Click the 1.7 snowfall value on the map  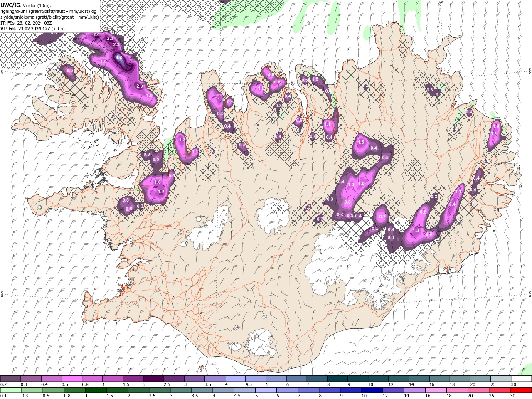tap(182, 140)
